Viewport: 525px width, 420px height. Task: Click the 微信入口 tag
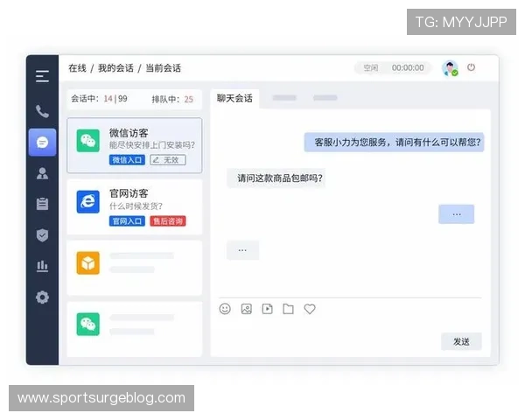tap(127, 160)
